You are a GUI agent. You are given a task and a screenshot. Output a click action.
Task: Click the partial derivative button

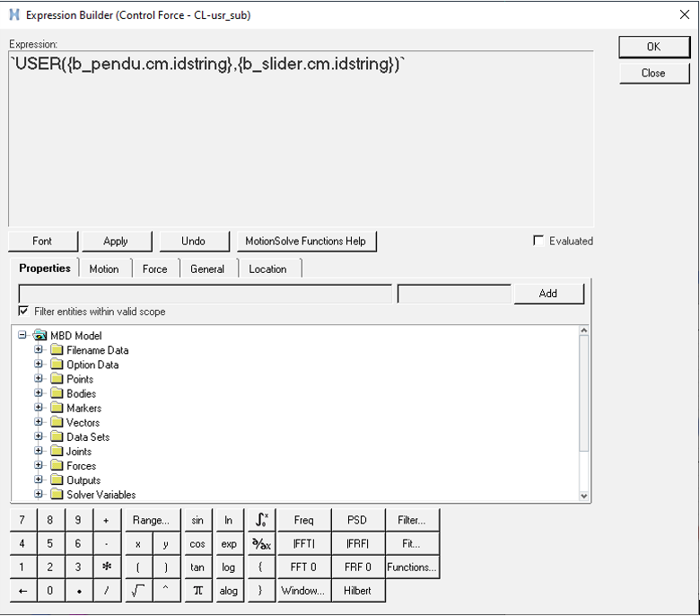coord(260,543)
